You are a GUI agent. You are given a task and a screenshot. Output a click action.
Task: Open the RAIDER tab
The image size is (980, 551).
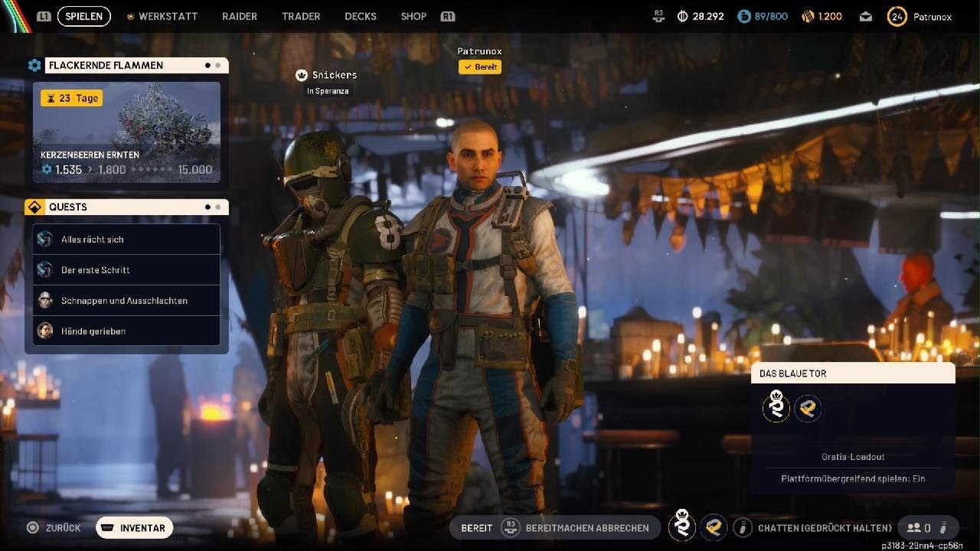(240, 16)
